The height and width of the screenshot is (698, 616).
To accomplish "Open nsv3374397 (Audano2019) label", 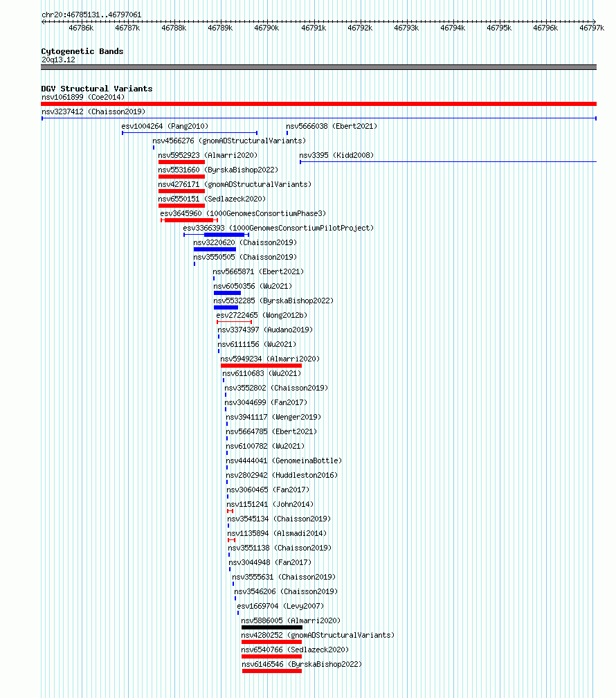I will (265, 330).
